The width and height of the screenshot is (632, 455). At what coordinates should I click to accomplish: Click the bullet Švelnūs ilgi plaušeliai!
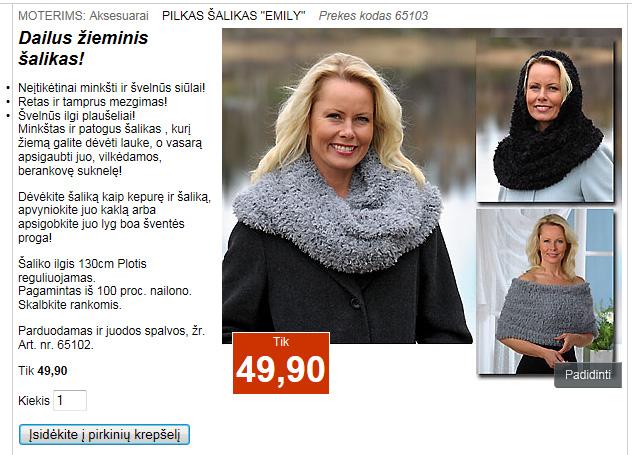tap(77, 116)
